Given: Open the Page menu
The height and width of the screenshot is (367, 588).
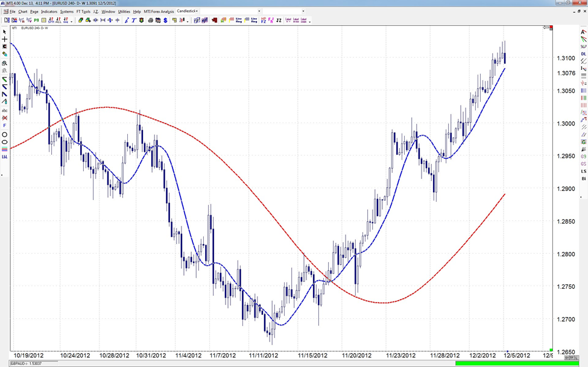Looking at the screenshot, I should coord(34,11).
